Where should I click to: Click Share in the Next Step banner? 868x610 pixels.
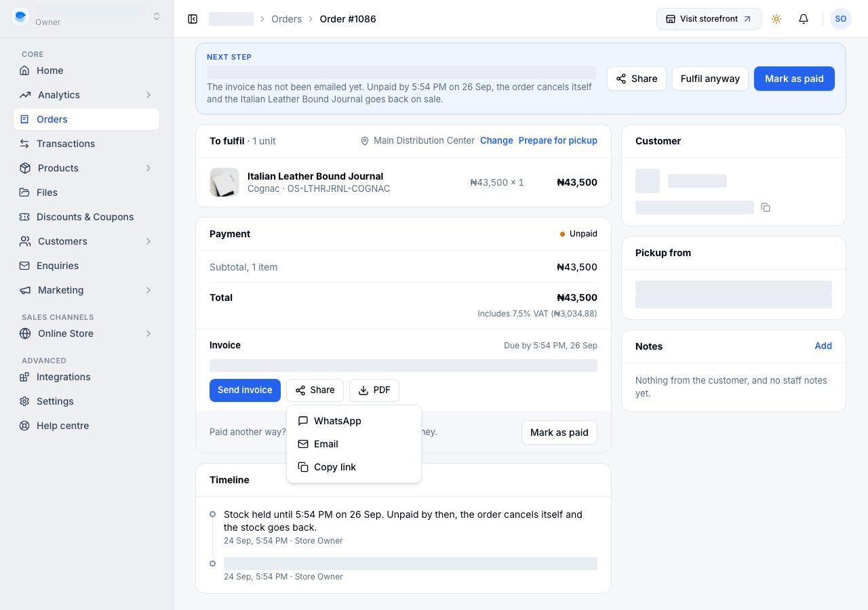(x=637, y=79)
